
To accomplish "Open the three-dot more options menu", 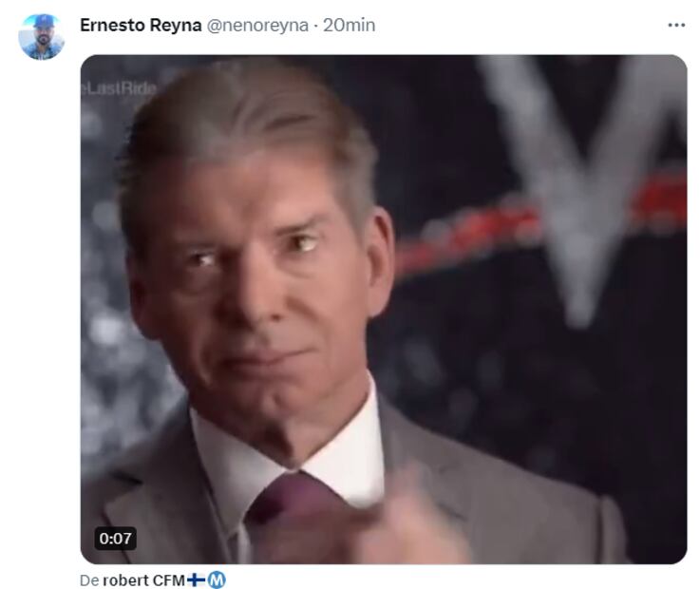I will (x=676, y=26).
